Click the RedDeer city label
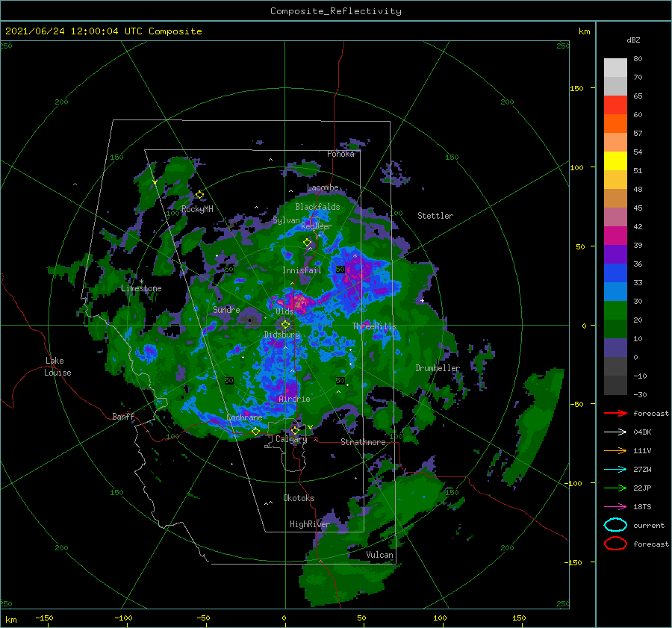Viewport: 672px width, 628px height. (x=317, y=226)
